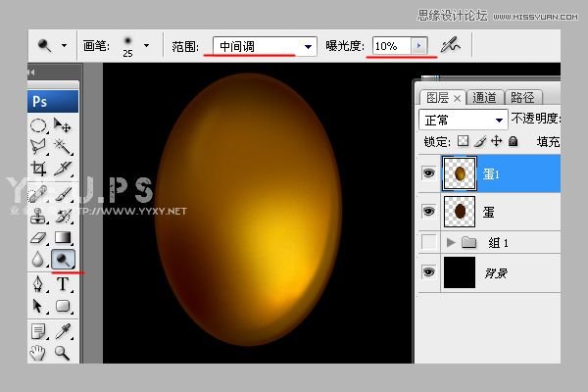Select the Crop tool
The height and width of the screenshot is (392, 588).
click(38, 169)
